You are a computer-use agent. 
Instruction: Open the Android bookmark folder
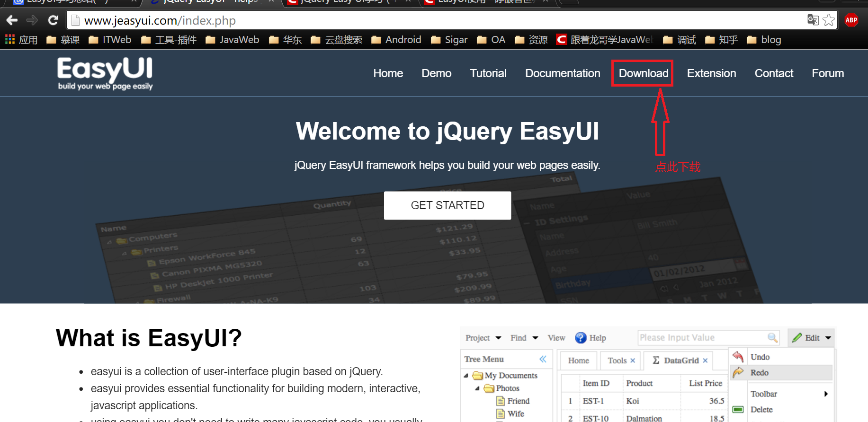point(396,40)
